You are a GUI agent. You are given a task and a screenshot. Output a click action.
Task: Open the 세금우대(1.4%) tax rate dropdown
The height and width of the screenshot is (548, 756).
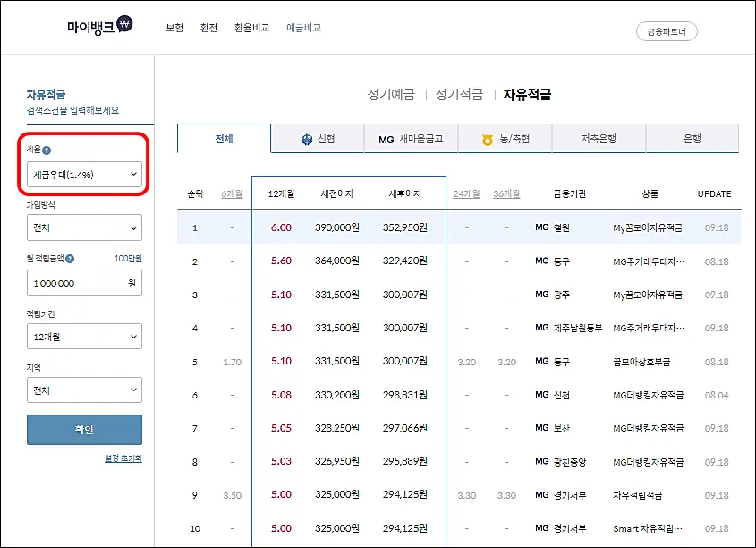tap(84, 174)
